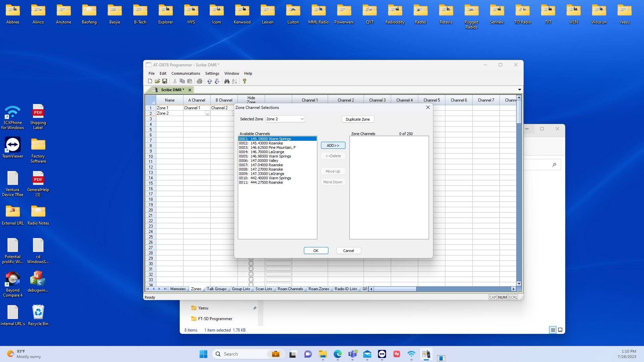Screen dimensions: 644x362
Task: Select channel 0011 444.27500 Roanoke
Action: pyautogui.click(x=277, y=182)
